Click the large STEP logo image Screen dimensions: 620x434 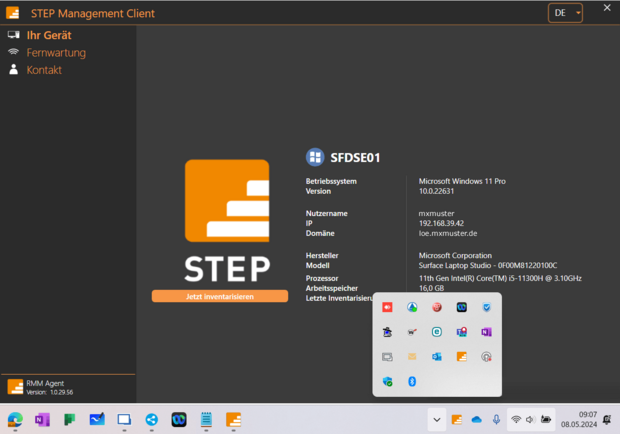pyautogui.click(x=227, y=221)
